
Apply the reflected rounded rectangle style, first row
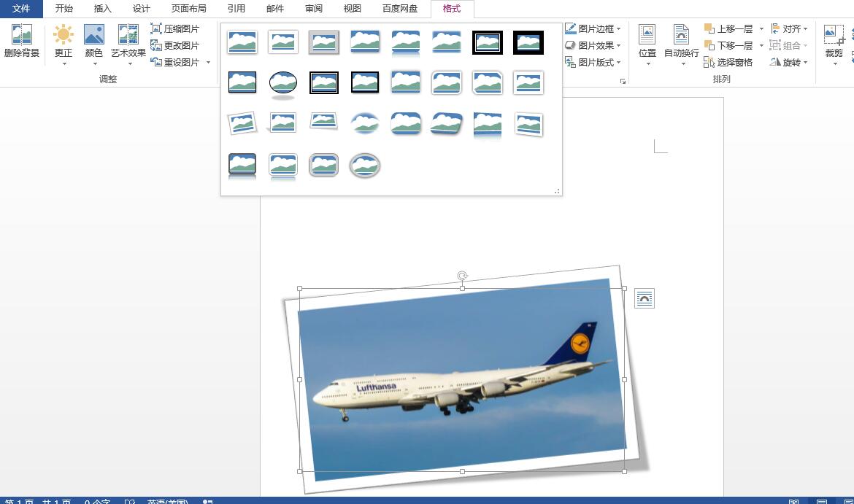click(x=406, y=42)
